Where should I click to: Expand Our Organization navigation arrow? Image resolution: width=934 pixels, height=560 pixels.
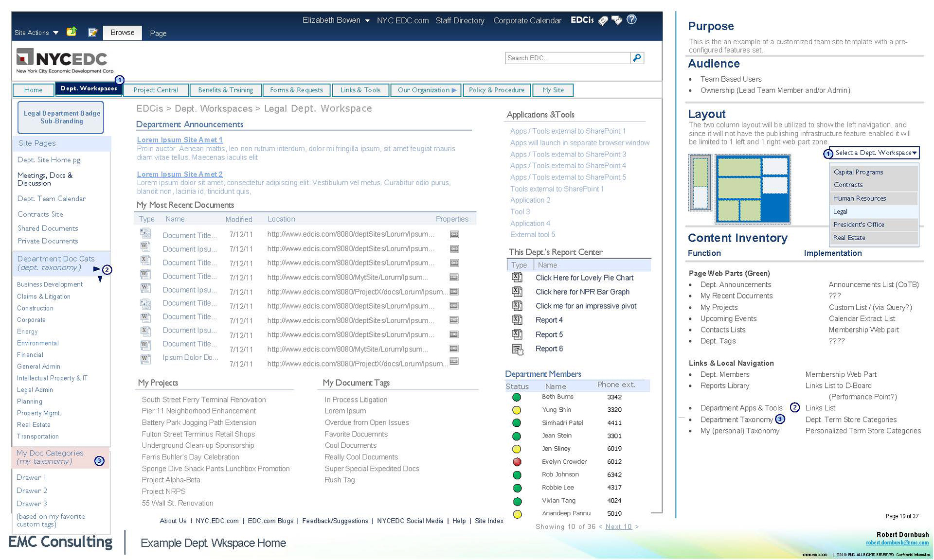tap(454, 90)
